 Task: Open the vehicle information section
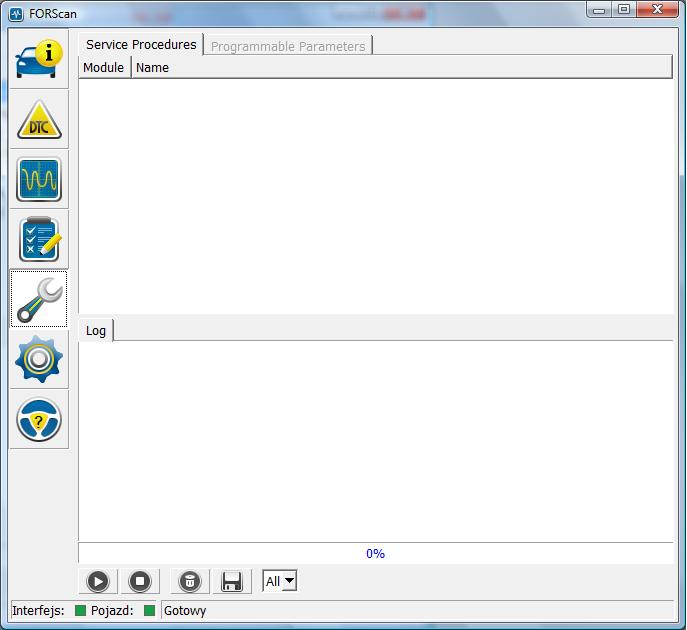click(x=39, y=60)
